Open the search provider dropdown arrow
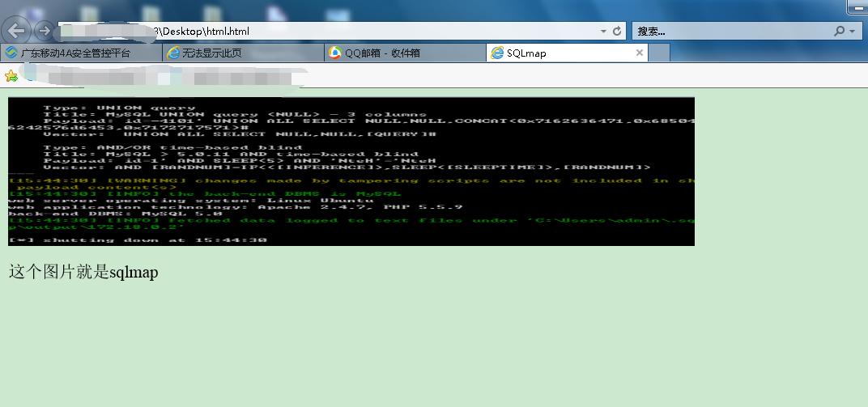 pos(853,32)
